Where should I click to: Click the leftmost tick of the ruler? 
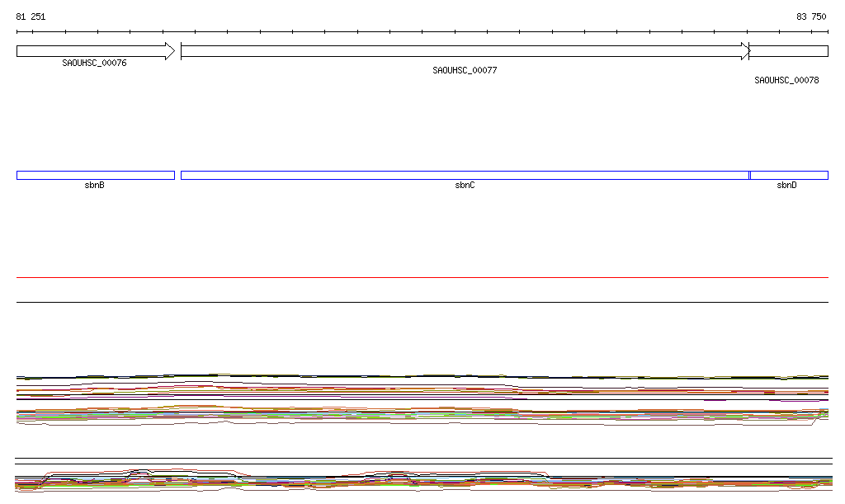pyautogui.click(x=17, y=32)
